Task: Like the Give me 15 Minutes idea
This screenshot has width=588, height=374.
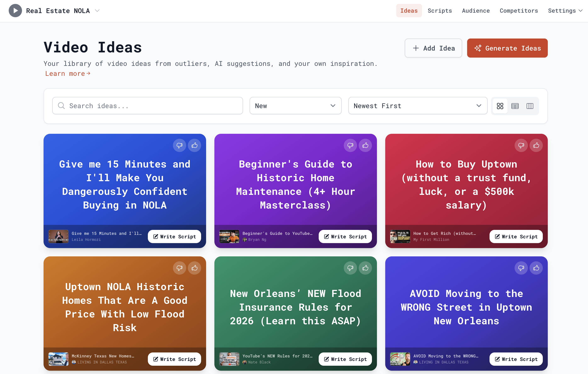Action: coord(194,145)
